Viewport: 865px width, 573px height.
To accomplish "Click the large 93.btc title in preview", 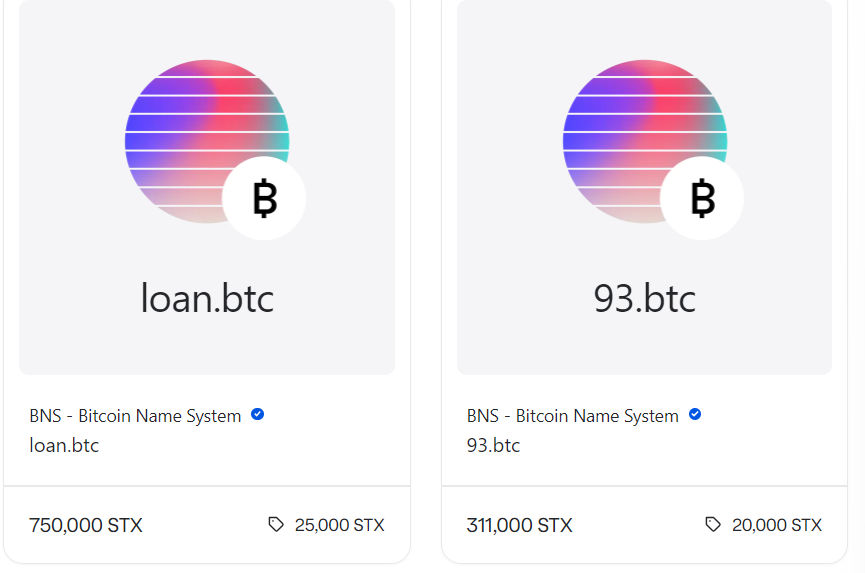I will click(644, 298).
